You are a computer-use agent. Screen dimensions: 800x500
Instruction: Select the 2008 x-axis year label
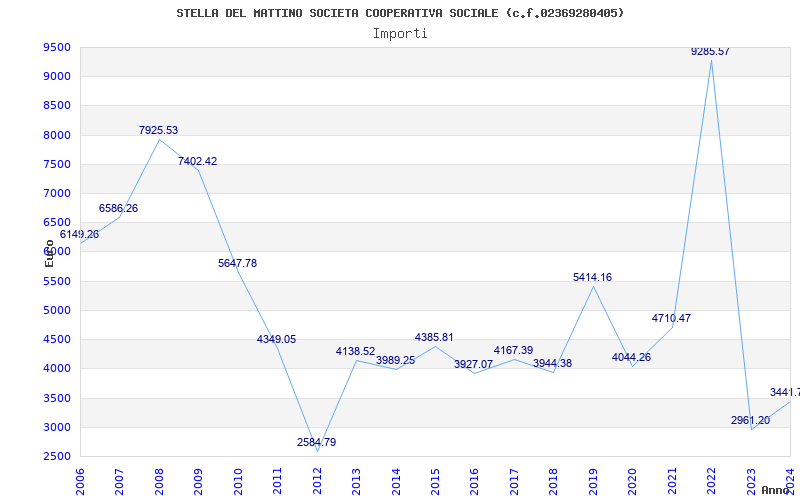click(159, 482)
